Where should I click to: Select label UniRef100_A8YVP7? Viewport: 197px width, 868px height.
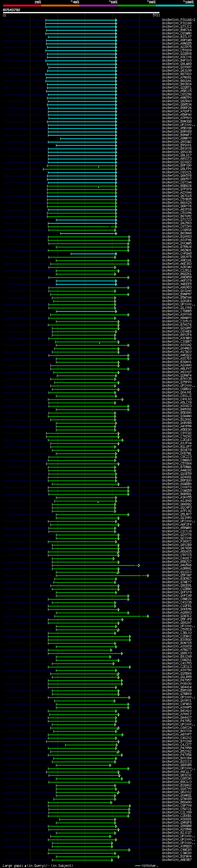177,735
